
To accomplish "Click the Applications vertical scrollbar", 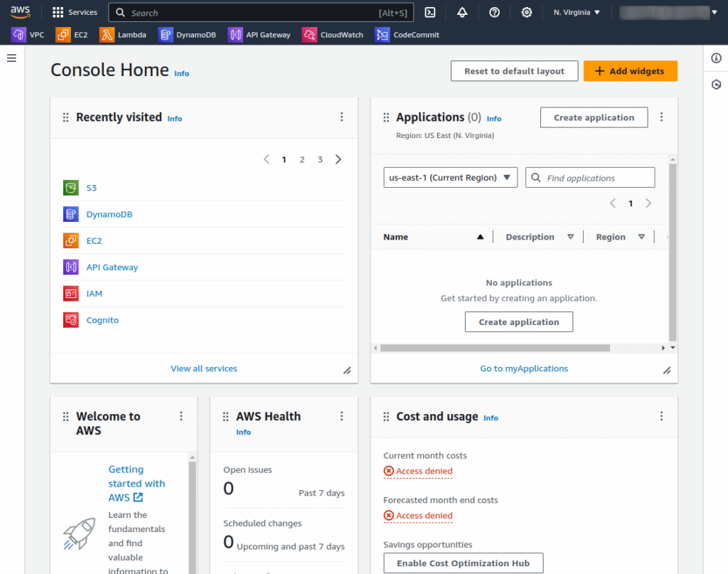I will tap(673, 253).
